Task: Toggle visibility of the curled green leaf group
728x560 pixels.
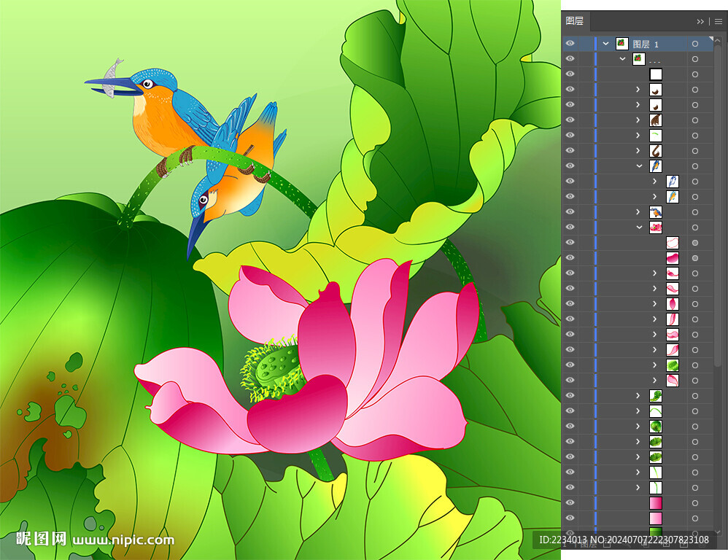Action: click(570, 396)
